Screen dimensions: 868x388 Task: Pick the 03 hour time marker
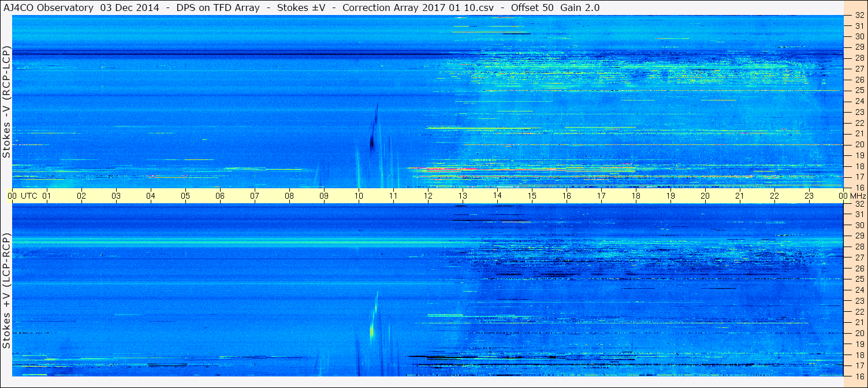click(116, 196)
